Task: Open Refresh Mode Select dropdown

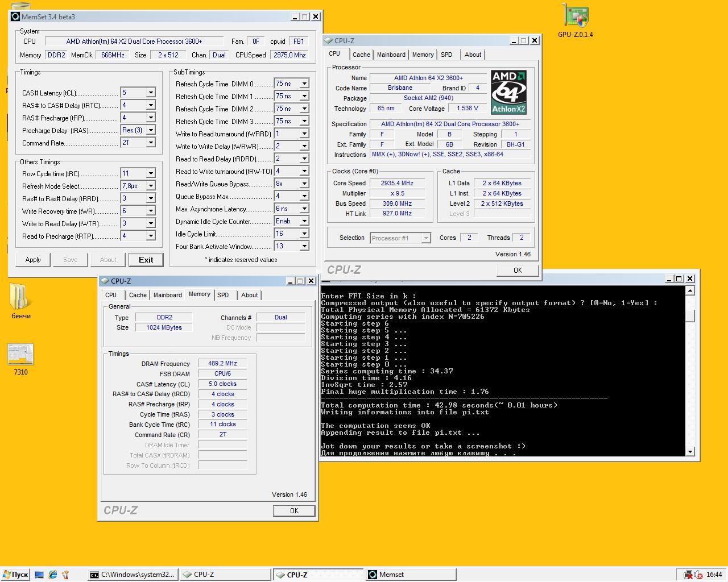Action: pyautogui.click(x=151, y=186)
